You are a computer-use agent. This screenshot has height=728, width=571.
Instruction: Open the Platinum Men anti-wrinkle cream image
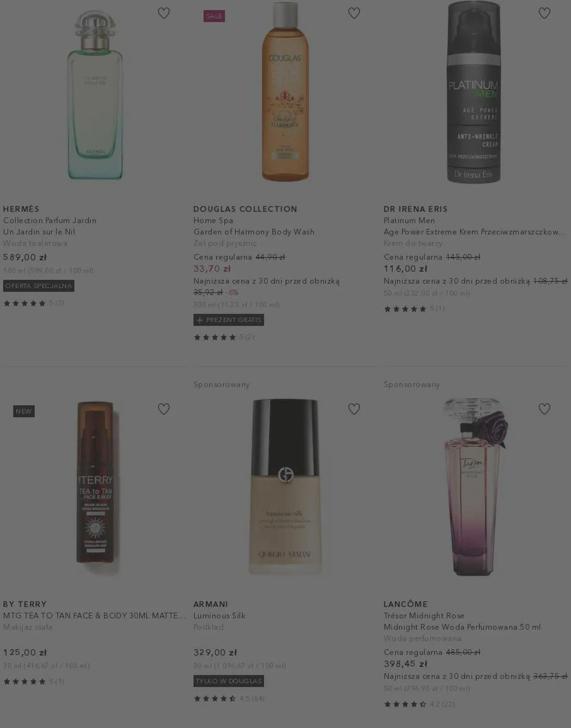coord(473,92)
